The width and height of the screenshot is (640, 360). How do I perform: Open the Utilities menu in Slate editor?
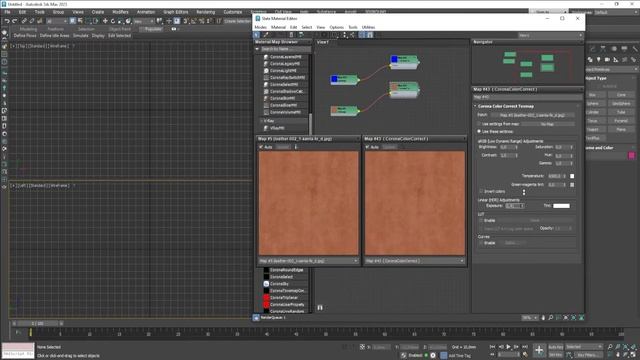click(x=368, y=27)
